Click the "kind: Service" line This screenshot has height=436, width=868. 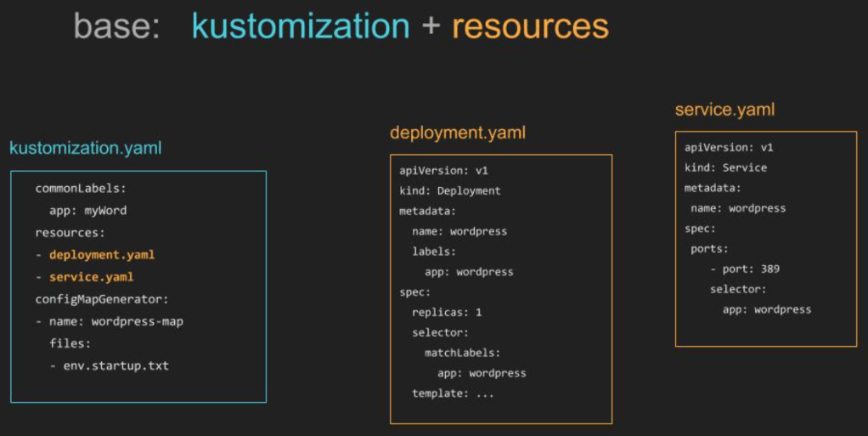[x=725, y=167]
